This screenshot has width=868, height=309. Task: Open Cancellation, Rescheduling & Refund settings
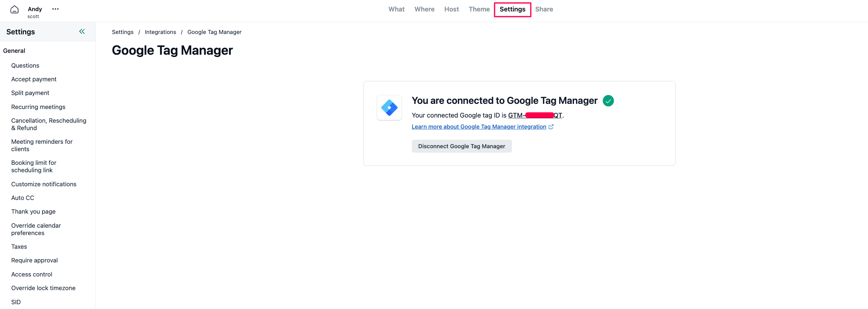point(49,124)
